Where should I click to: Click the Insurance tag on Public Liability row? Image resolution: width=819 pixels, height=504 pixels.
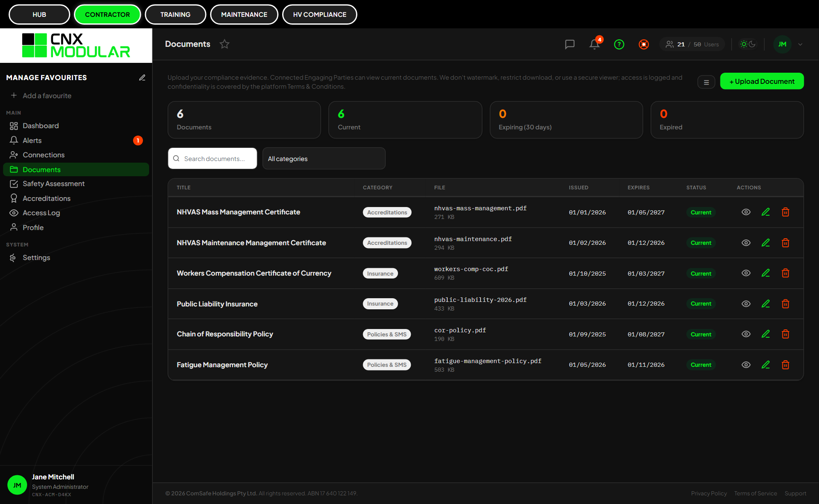(x=380, y=304)
